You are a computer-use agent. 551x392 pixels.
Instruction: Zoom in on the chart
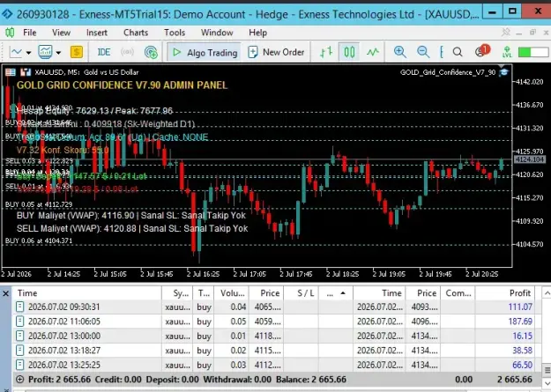[x=400, y=52]
